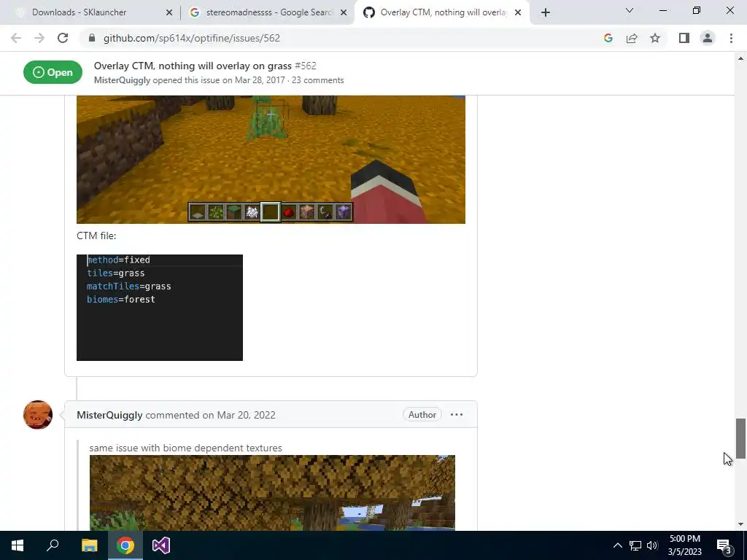Open the taskbar clock and date

pos(684,545)
